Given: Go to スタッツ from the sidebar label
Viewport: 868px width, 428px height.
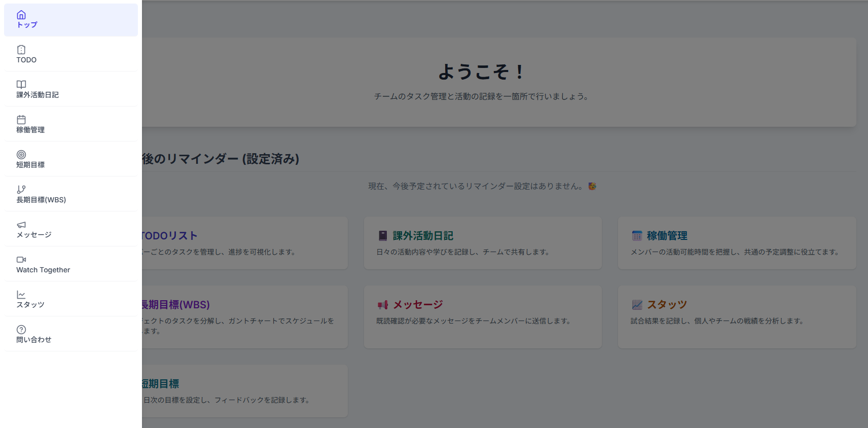Looking at the screenshot, I should tap(30, 305).
